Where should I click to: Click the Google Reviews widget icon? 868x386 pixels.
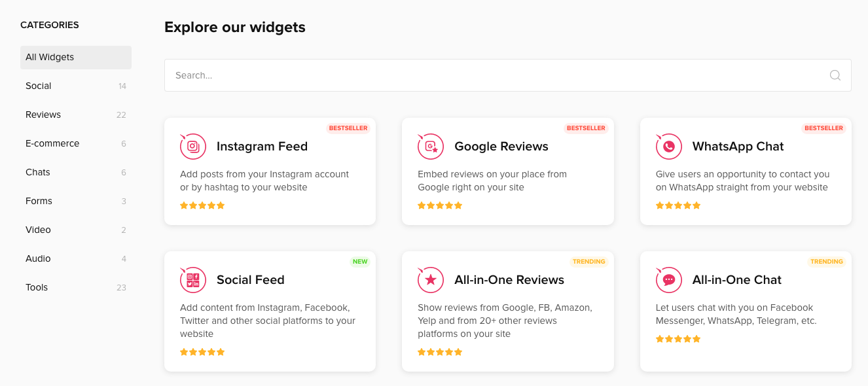tap(431, 147)
